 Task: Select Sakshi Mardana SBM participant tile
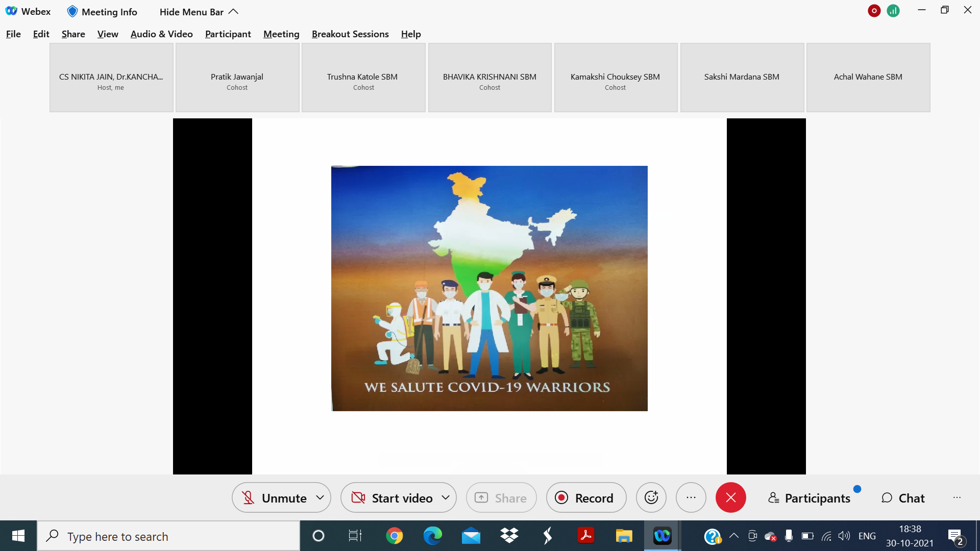pos(742,78)
